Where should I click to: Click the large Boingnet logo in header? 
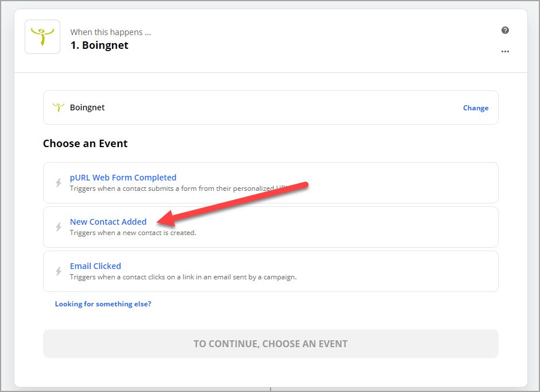43,37
